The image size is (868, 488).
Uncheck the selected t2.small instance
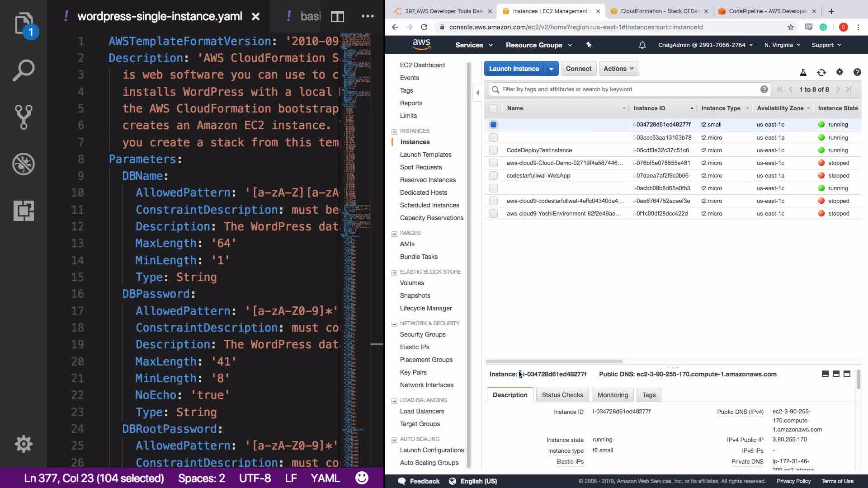pyautogui.click(x=493, y=125)
